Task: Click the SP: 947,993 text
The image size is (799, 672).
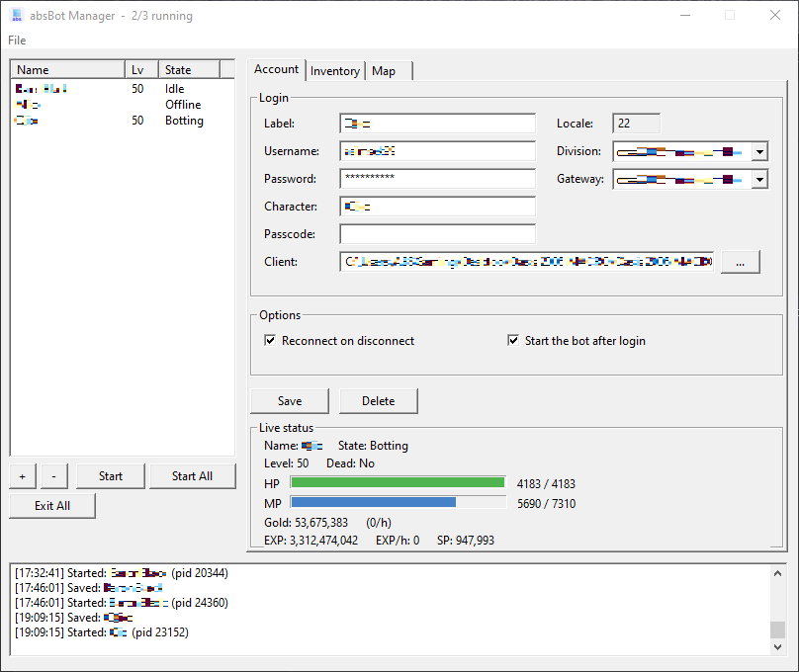Action: coord(465,541)
